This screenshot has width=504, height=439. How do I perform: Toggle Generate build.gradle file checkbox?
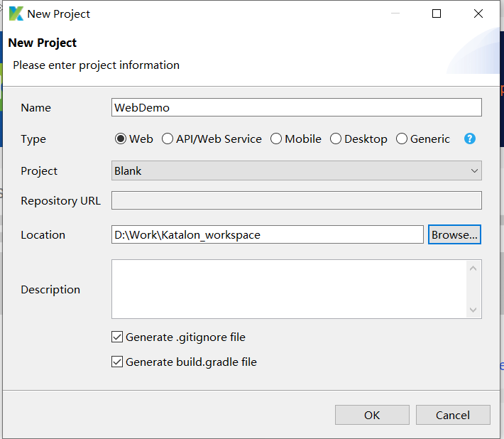click(x=117, y=362)
